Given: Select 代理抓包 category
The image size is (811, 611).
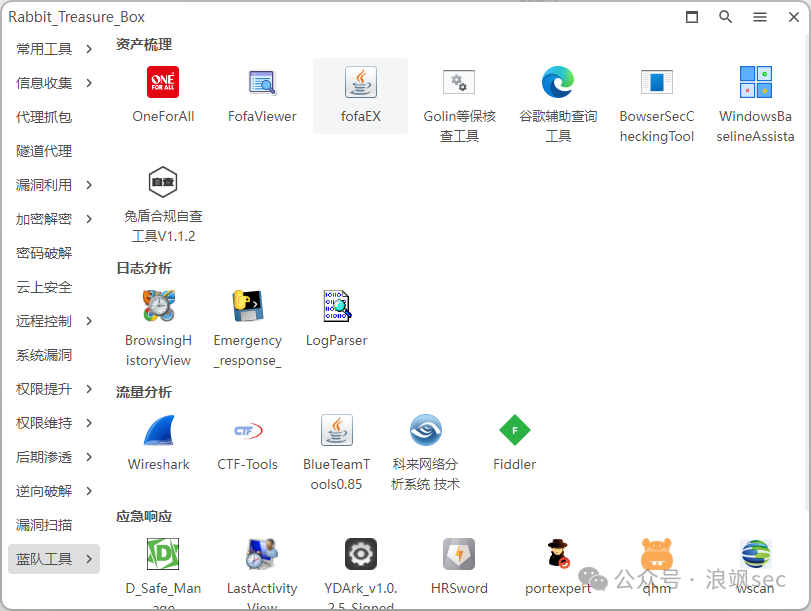Looking at the screenshot, I should (44, 117).
